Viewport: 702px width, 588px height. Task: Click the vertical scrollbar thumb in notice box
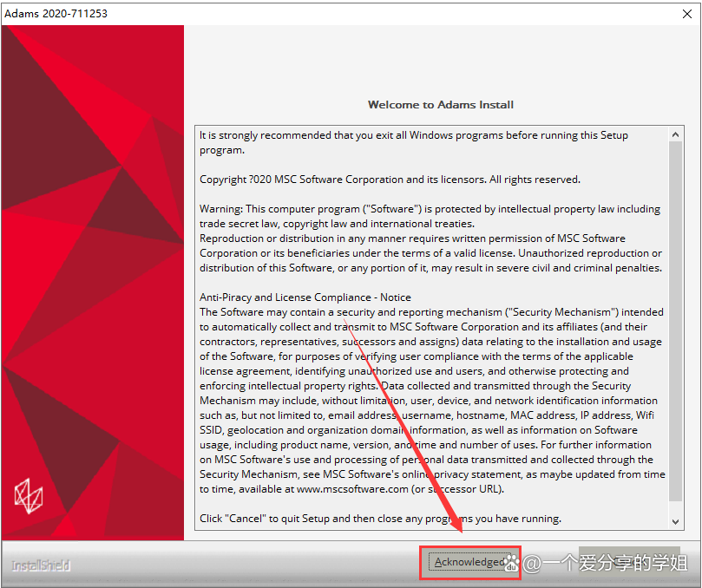tap(676, 321)
